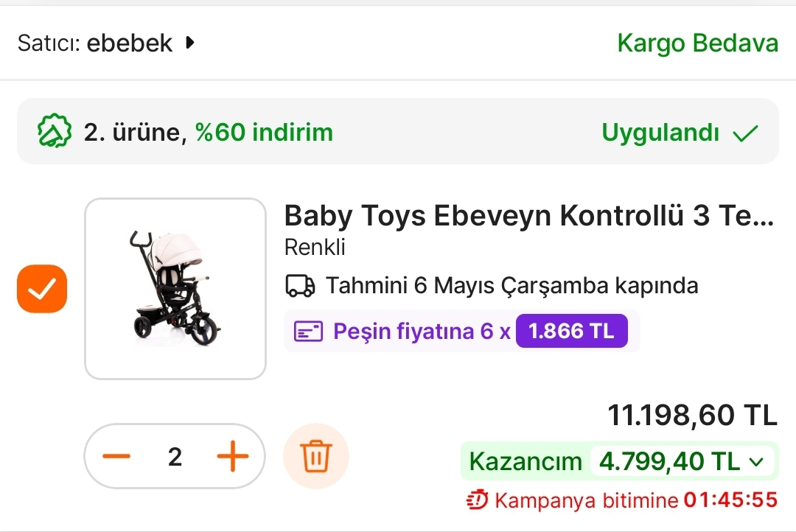
Task: Click the orange trash delete icon
Action: pyautogui.click(x=316, y=457)
